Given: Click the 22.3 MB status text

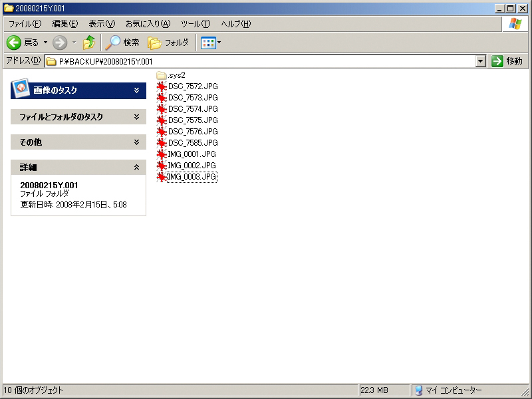Looking at the screenshot, I should pos(374,390).
